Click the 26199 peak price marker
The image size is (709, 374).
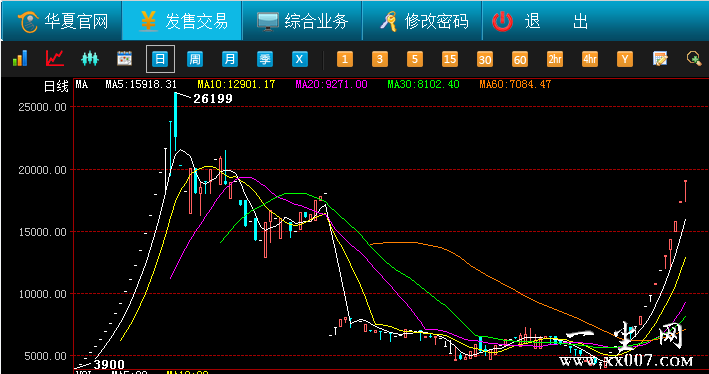pyautogui.click(x=213, y=99)
